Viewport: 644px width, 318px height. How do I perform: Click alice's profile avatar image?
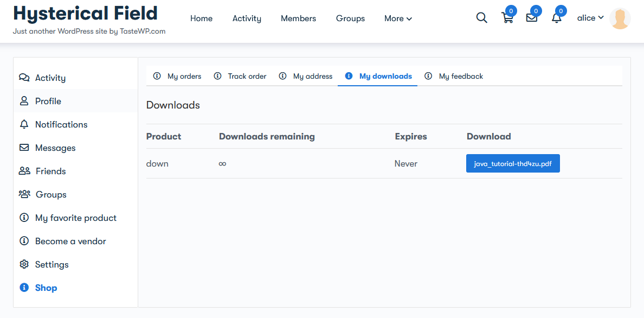[x=620, y=18]
